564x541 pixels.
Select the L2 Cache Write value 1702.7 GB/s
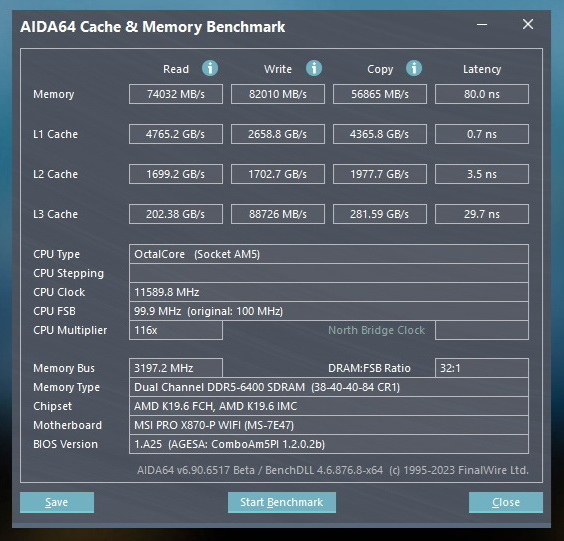coord(278,174)
